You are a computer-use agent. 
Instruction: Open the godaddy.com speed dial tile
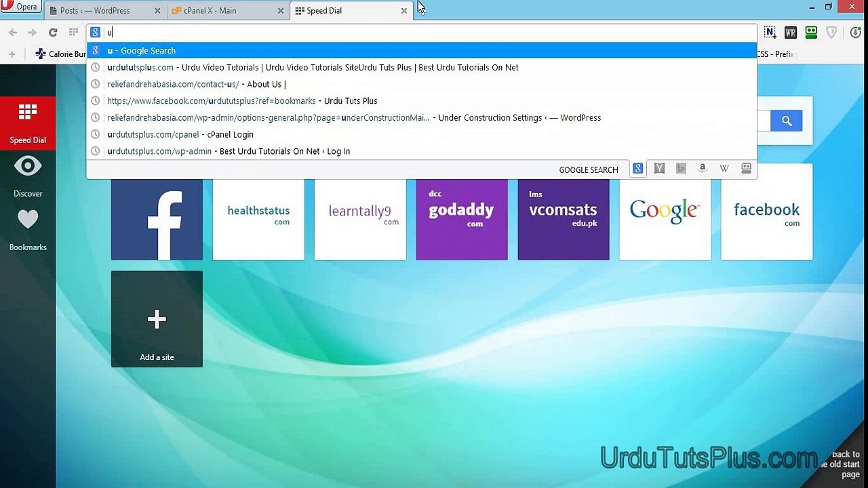(x=462, y=220)
